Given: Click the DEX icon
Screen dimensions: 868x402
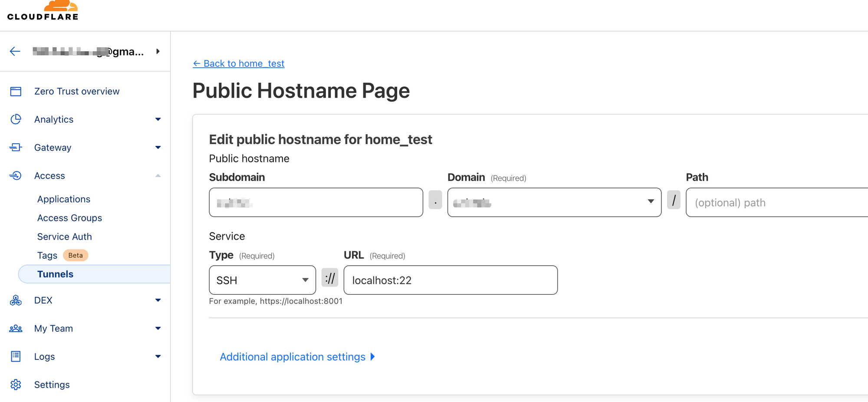Looking at the screenshot, I should [16, 300].
